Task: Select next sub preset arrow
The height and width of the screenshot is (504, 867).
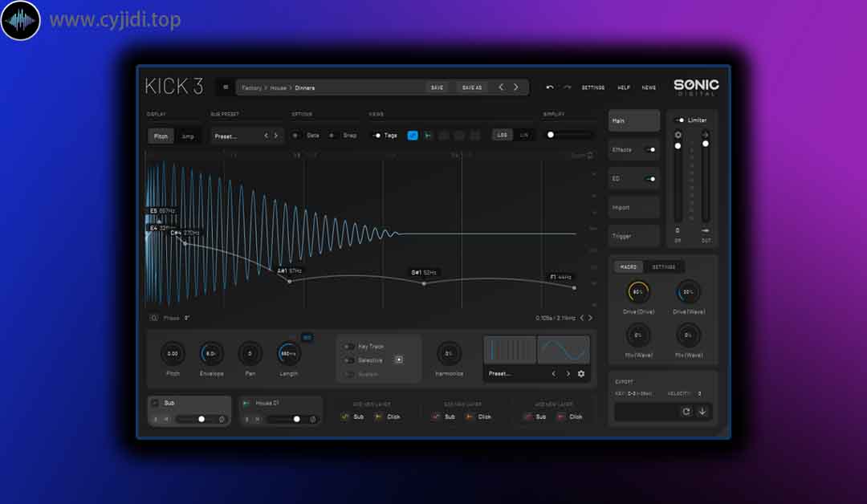Action: click(x=276, y=136)
